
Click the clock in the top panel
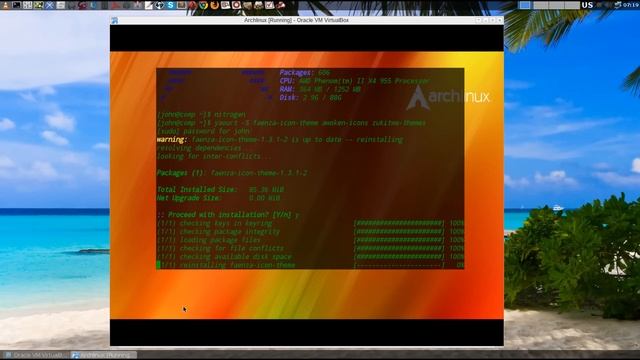click(x=631, y=5)
